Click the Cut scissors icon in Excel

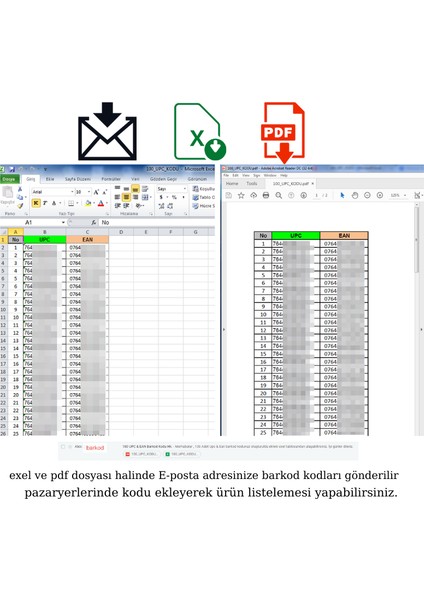(20, 189)
